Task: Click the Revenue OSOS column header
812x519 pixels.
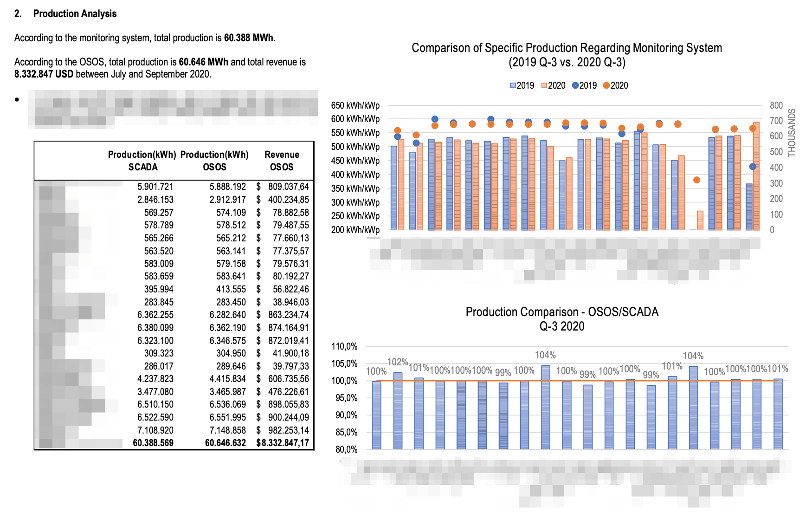Action: pyautogui.click(x=282, y=161)
